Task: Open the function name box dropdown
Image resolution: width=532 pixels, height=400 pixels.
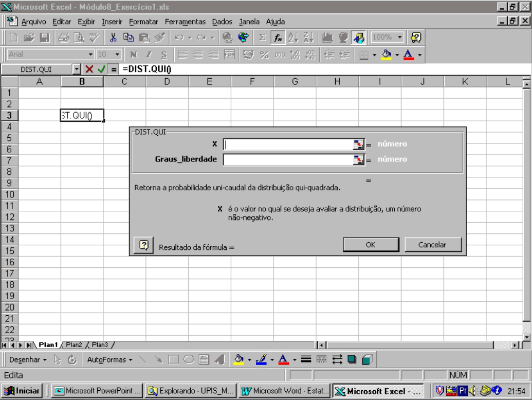Action: point(77,69)
